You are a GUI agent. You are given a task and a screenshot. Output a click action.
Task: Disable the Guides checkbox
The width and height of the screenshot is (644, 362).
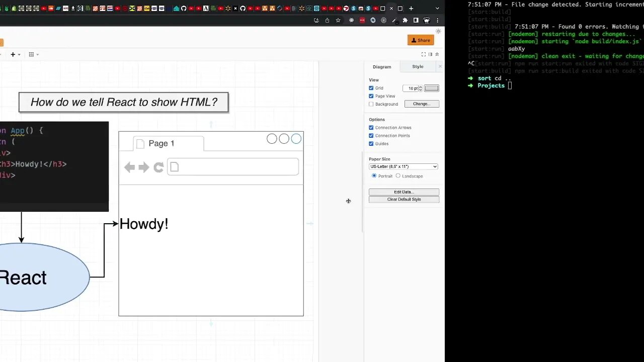click(371, 144)
